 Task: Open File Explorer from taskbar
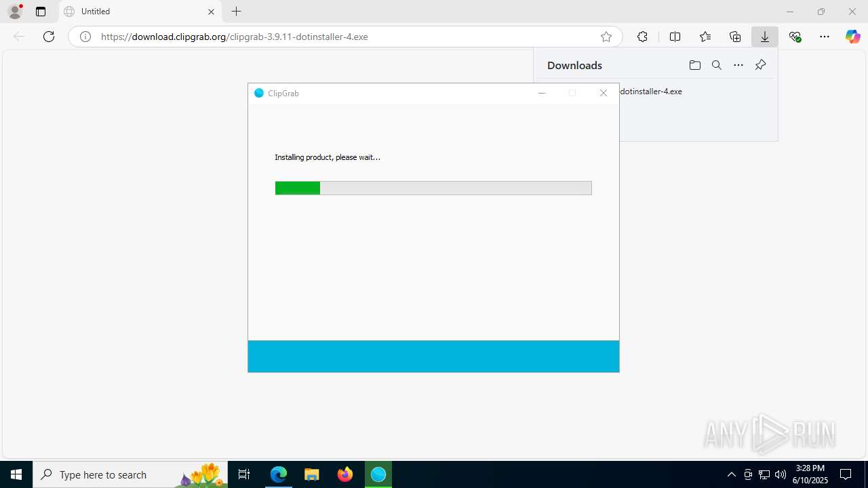click(x=312, y=474)
